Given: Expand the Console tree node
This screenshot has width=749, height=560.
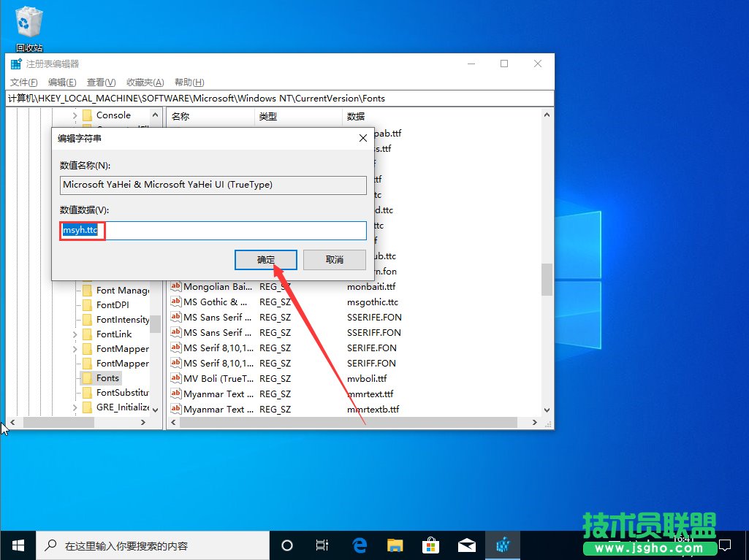Looking at the screenshot, I should pos(77,115).
